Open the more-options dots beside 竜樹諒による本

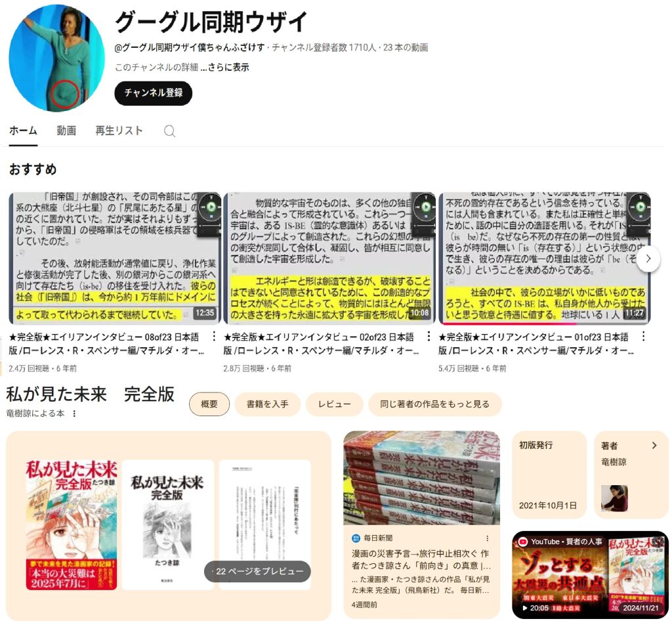74,414
